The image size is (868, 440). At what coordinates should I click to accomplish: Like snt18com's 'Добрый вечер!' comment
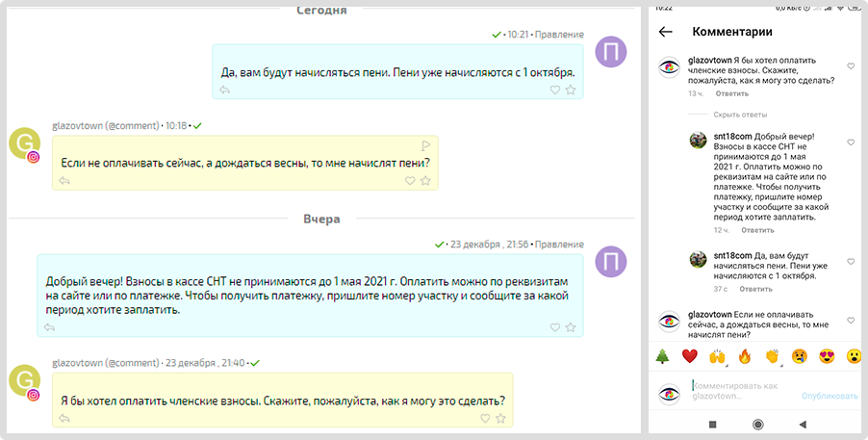click(x=851, y=142)
